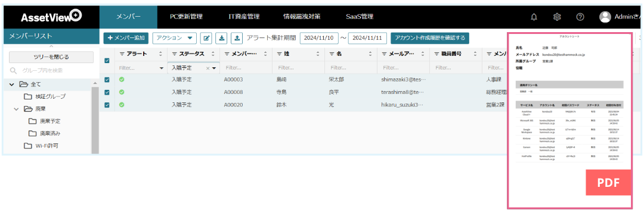Screen dimensions: 644x216
Task: Open filter menu icon on アラート column
Action: (x=122, y=54)
